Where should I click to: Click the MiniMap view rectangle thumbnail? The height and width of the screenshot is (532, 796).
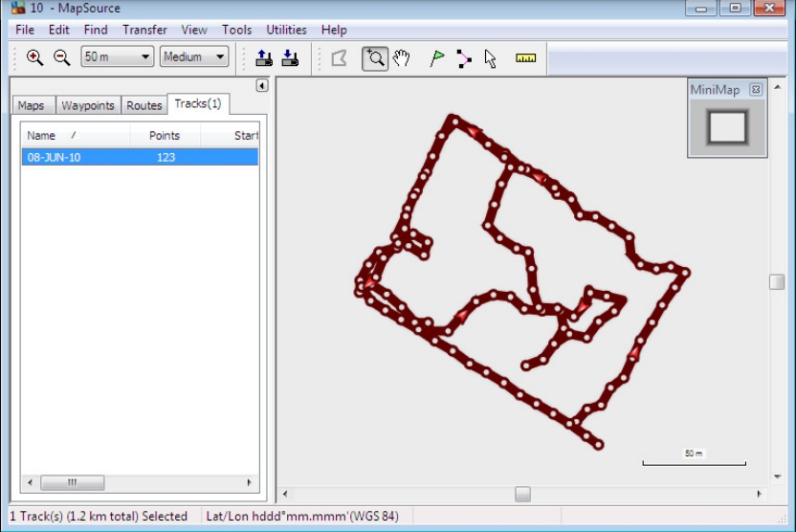pos(727,127)
